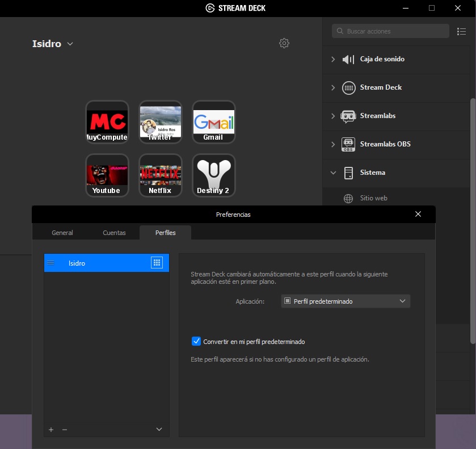
Task: Select the Gmail key icon
Action: tap(214, 122)
